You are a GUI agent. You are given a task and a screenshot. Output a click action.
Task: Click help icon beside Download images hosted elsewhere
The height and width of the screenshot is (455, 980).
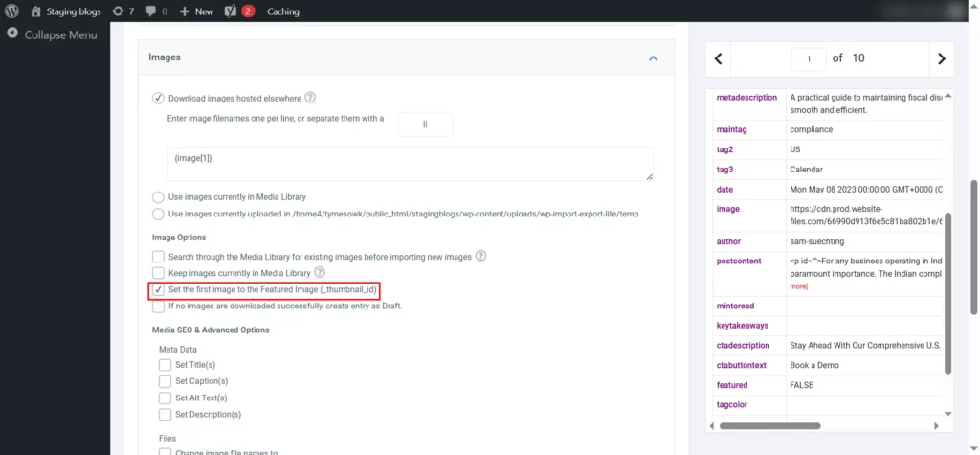click(310, 98)
